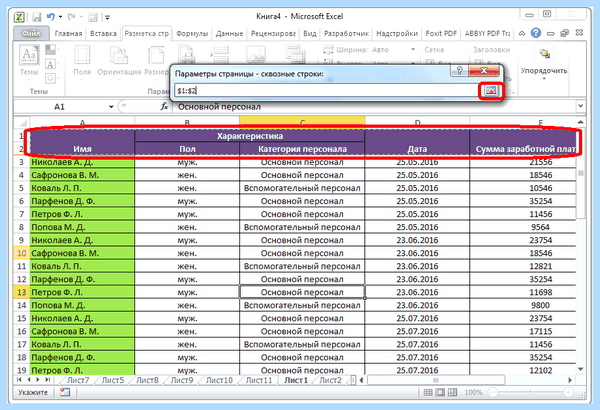Expand the formula bar
Screen dimensions: 600x410
pos(580,106)
